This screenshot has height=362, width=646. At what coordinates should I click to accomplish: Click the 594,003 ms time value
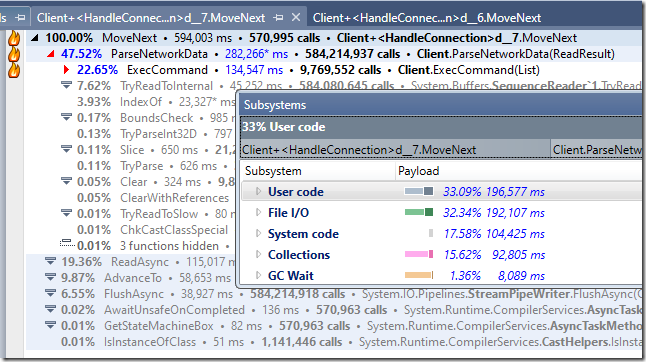click(203, 38)
